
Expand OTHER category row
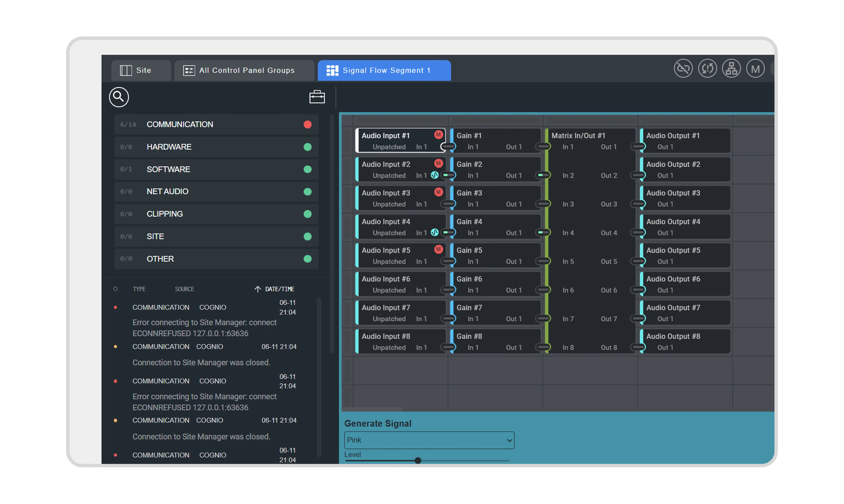[216, 259]
